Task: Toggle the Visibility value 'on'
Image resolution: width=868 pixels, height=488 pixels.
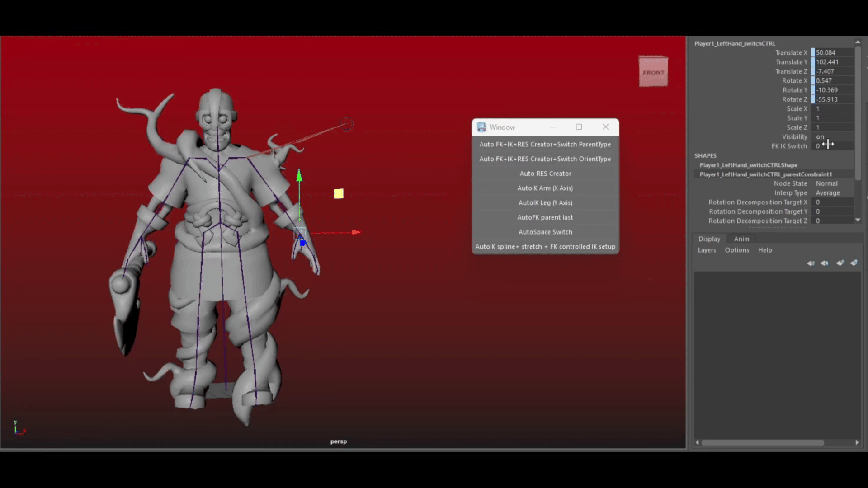Action: click(820, 137)
